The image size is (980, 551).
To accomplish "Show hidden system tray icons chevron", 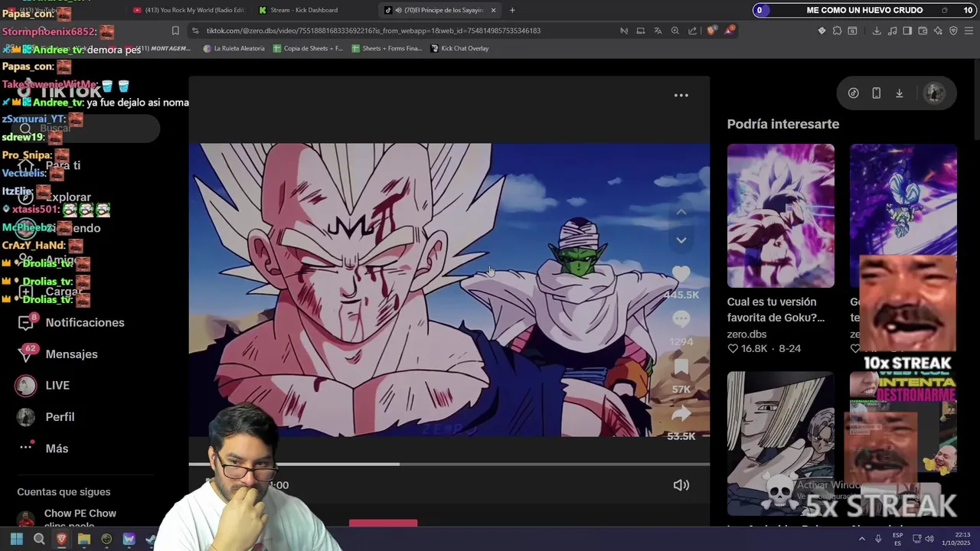I will pos(861,540).
